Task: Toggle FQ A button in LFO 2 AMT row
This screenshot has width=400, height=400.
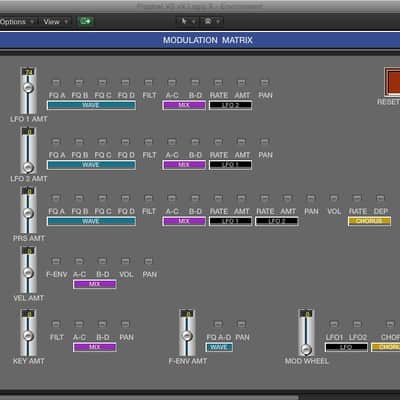Action: 56,142
